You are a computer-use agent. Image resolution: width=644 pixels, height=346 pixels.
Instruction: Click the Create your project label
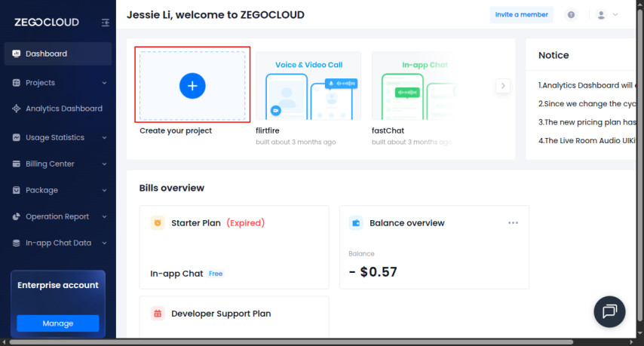(x=176, y=130)
